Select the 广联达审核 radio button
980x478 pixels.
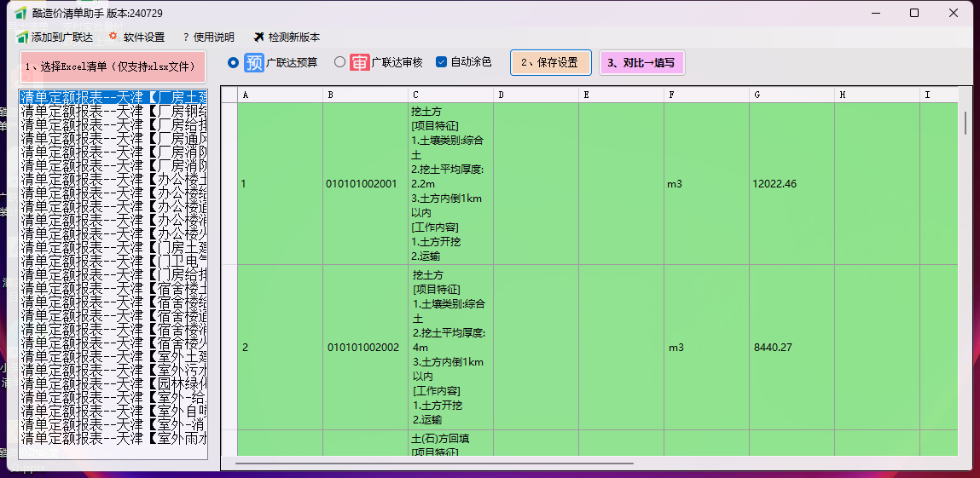[339, 62]
